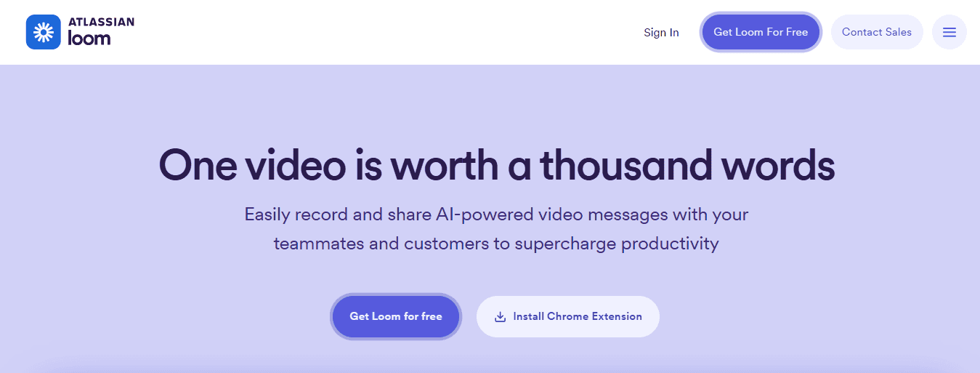Click the lowercase loom wordmark
The height and width of the screenshot is (373, 980).
89,39
